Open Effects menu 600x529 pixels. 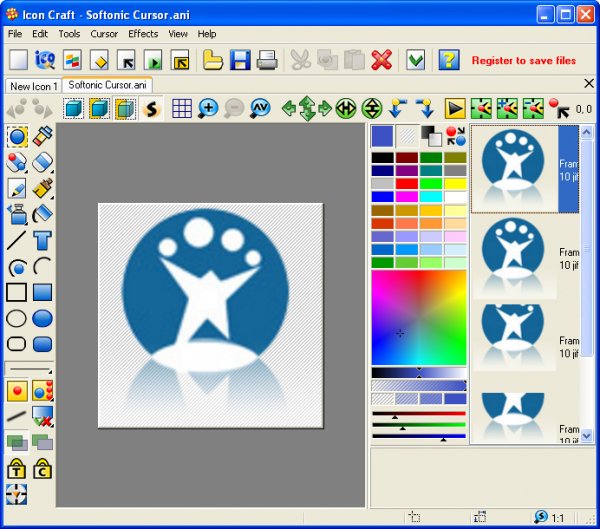pyautogui.click(x=143, y=34)
